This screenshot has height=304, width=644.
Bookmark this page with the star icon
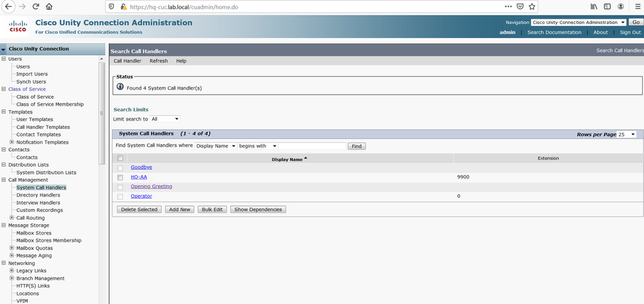532,6
